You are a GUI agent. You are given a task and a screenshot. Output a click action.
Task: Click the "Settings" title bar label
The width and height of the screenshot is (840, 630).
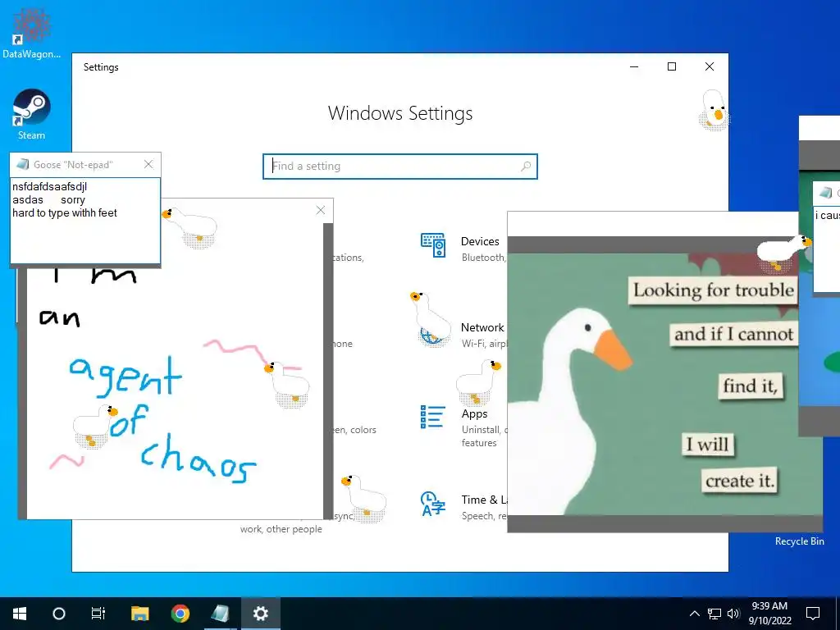point(101,67)
